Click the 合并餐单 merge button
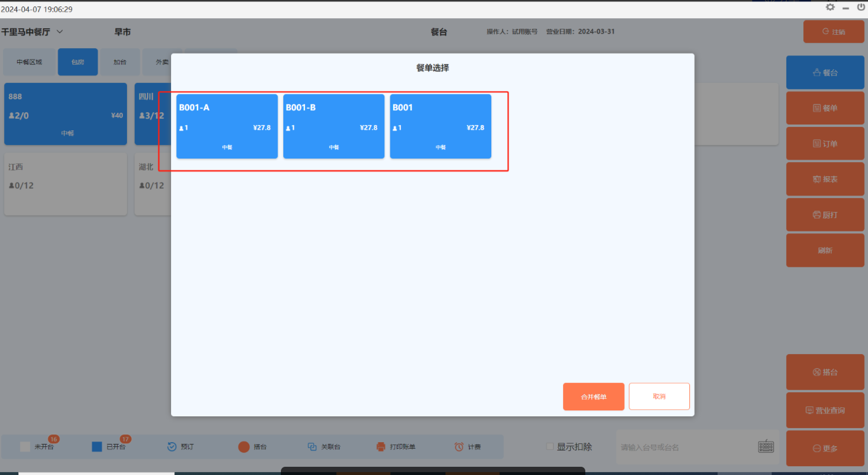868x475 pixels. 594,397
